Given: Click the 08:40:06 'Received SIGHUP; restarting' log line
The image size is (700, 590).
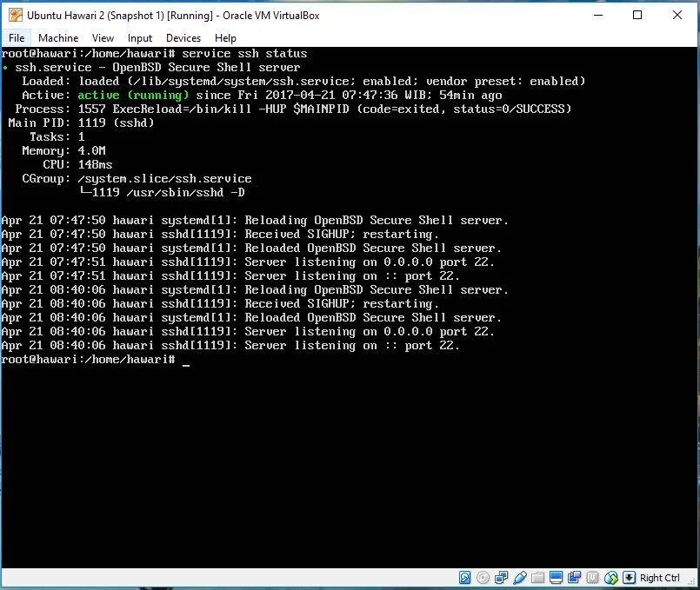Looking at the screenshot, I should (x=221, y=304).
